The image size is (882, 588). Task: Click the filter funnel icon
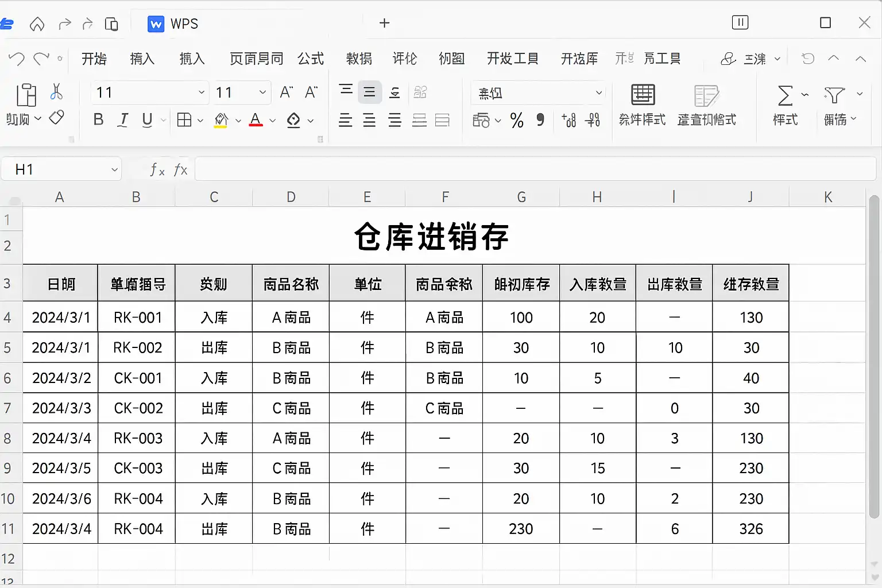(834, 95)
